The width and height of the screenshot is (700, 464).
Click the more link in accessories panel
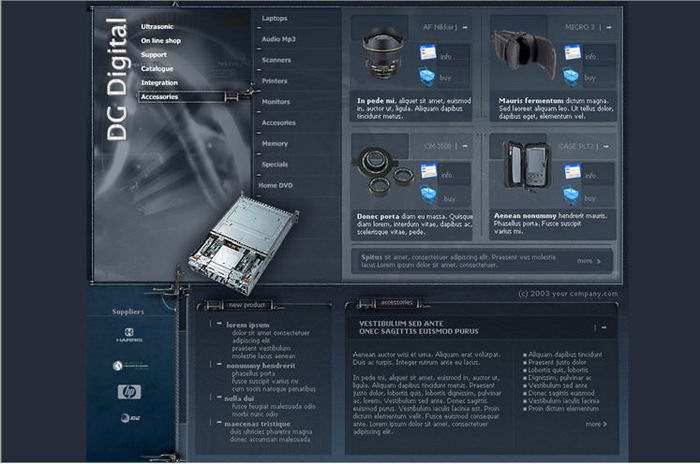595,424
